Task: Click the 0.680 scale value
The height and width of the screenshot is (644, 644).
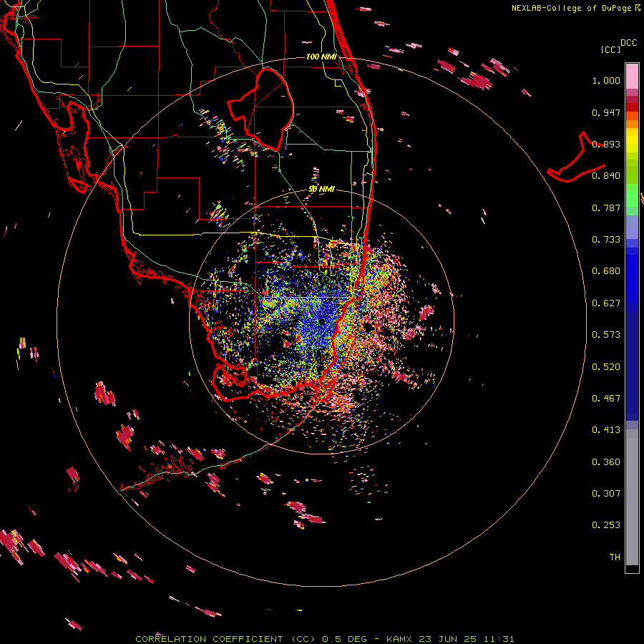Action: 606,271
